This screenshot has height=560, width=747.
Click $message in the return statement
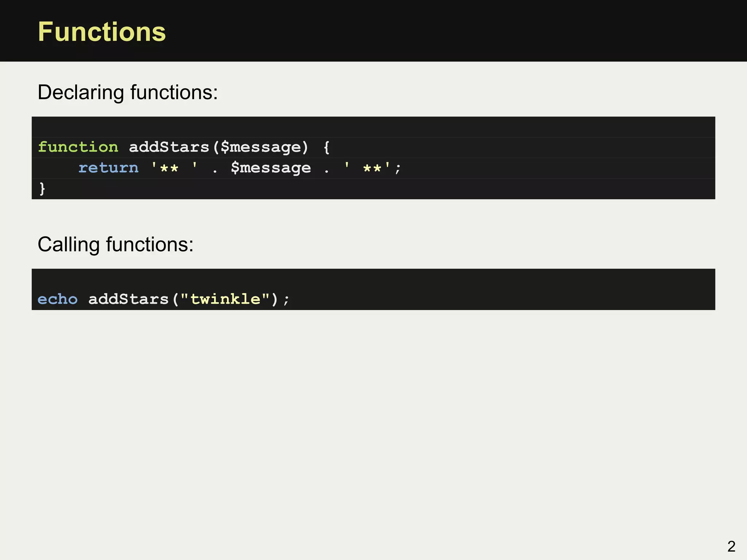tap(271, 168)
